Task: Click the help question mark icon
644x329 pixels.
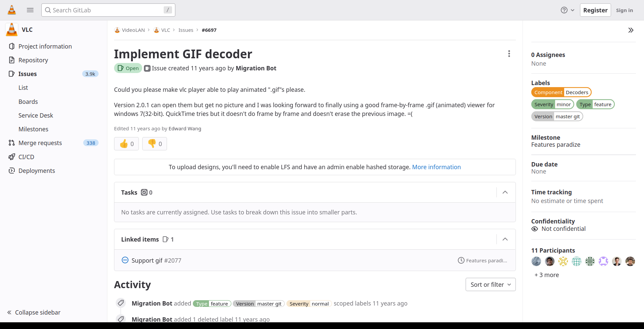Action: [x=564, y=10]
